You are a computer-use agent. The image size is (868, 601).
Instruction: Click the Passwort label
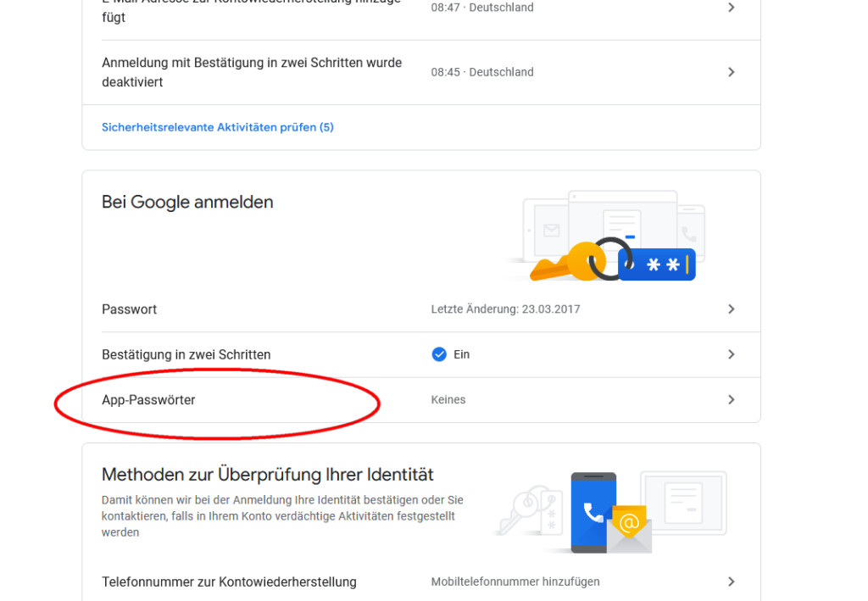coord(129,309)
